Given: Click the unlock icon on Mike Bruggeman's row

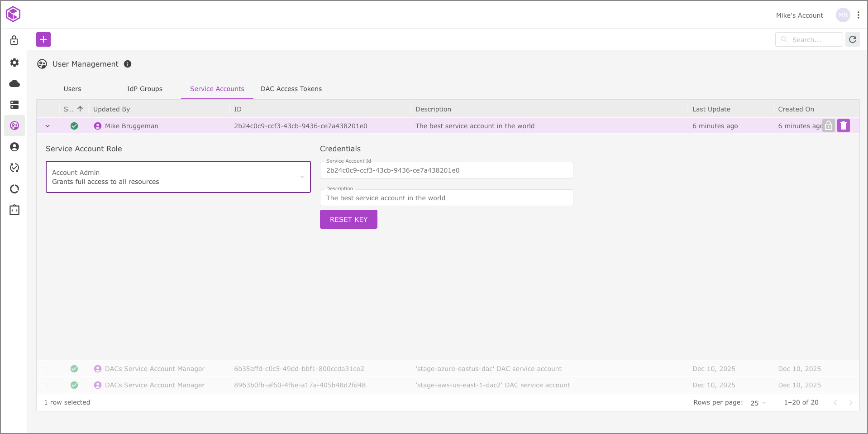Looking at the screenshot, I should point(828,125).
